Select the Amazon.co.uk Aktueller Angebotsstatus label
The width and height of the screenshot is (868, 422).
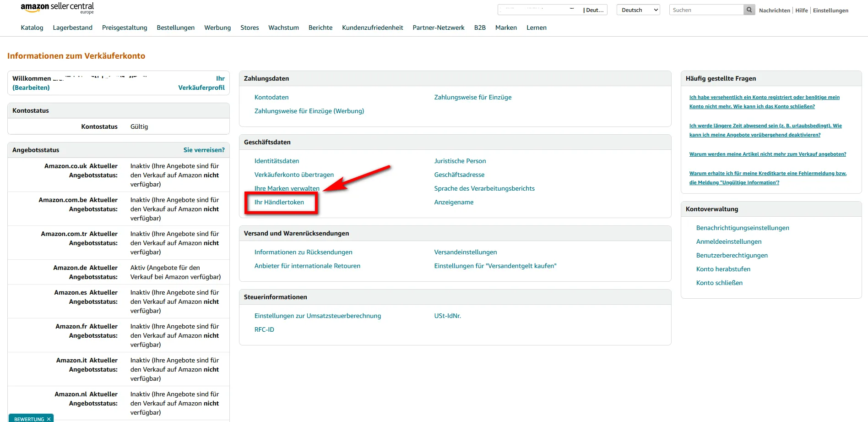(81, 170)
